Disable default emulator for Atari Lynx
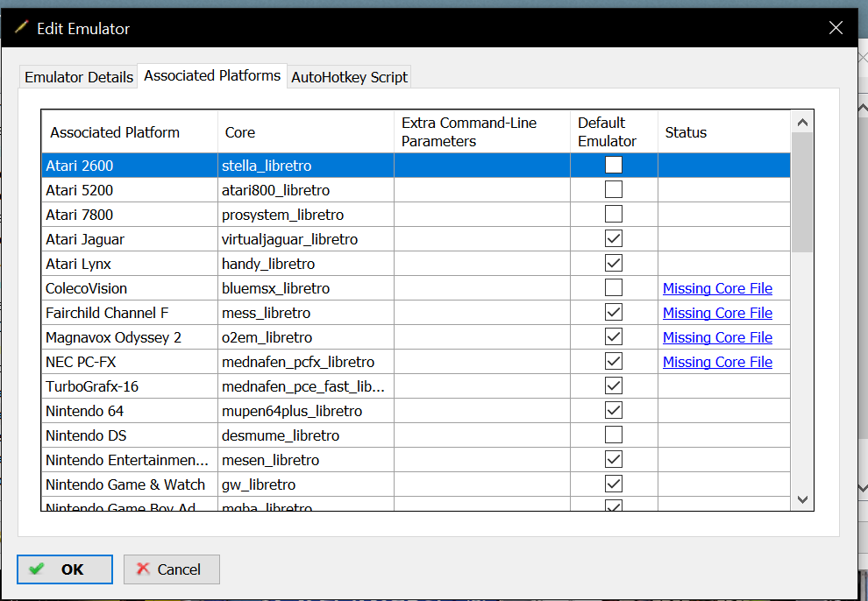This screenshot has height=601, width=868. point(614,263)
